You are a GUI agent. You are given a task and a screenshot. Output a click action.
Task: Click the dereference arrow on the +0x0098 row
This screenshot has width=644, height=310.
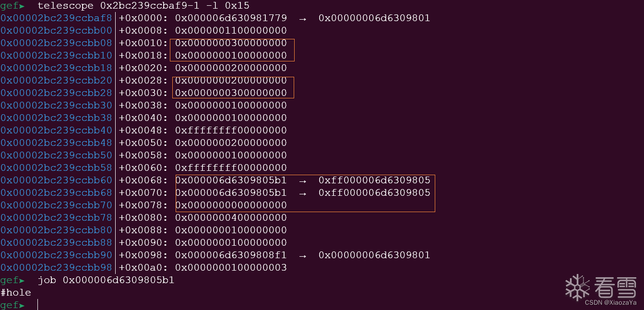(303, 255)
